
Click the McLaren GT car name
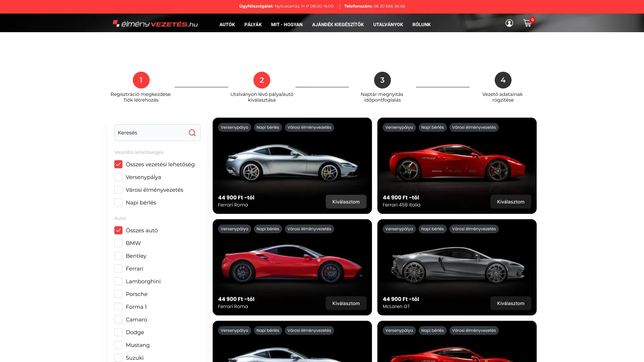click(396, 306)
